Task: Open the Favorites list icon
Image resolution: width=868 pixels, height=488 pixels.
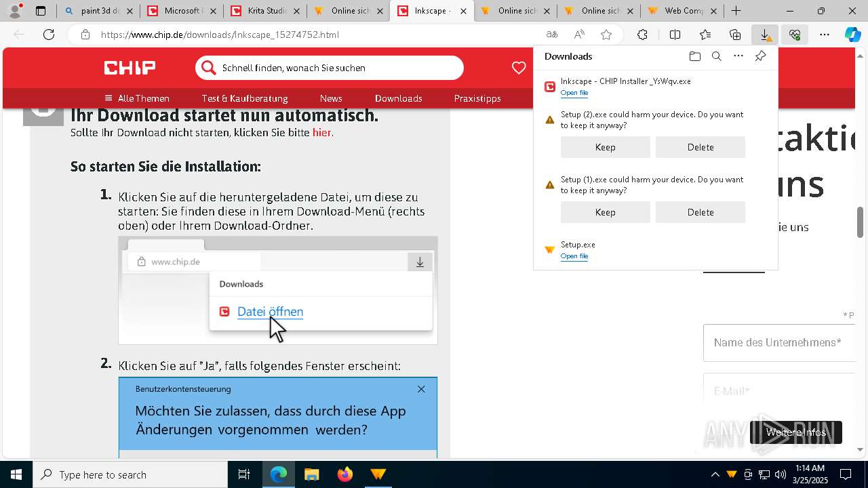Action: [705, 35]
